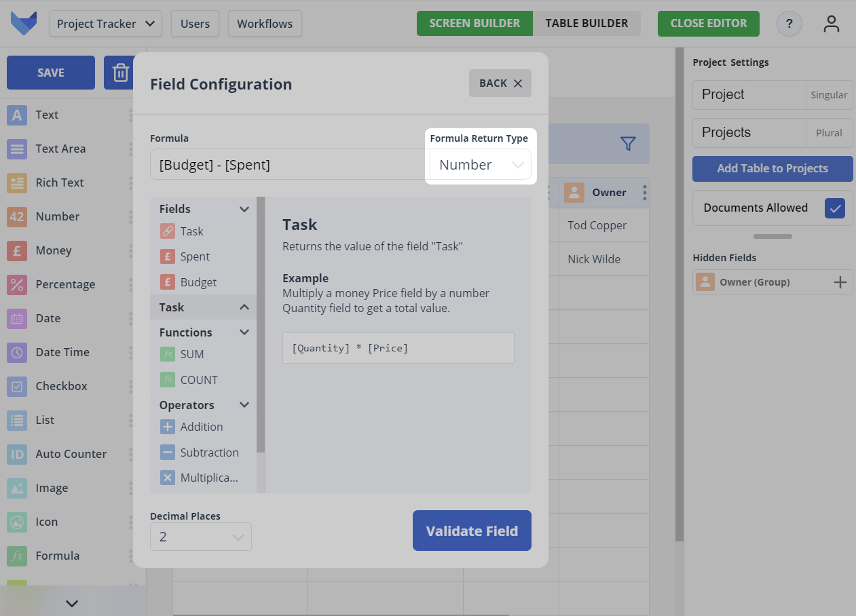Open the Decimal Places dropdown
The height and width of the screenshot is (616, 856).
tap(201, 537)
